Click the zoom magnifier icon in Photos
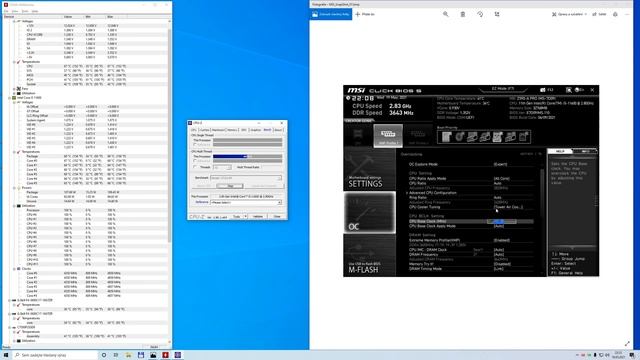This screenshot has height=360, width=640. 446,14
